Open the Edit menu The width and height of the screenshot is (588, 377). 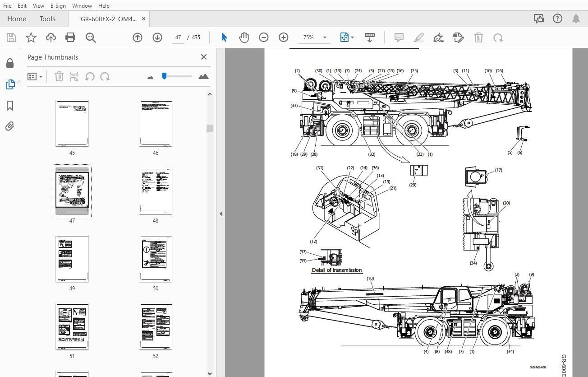point(22,6)
